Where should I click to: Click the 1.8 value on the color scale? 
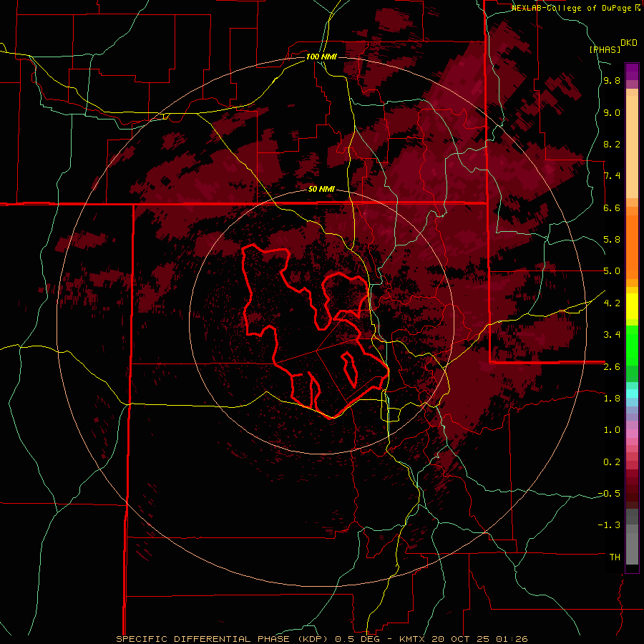click(612, 399)
